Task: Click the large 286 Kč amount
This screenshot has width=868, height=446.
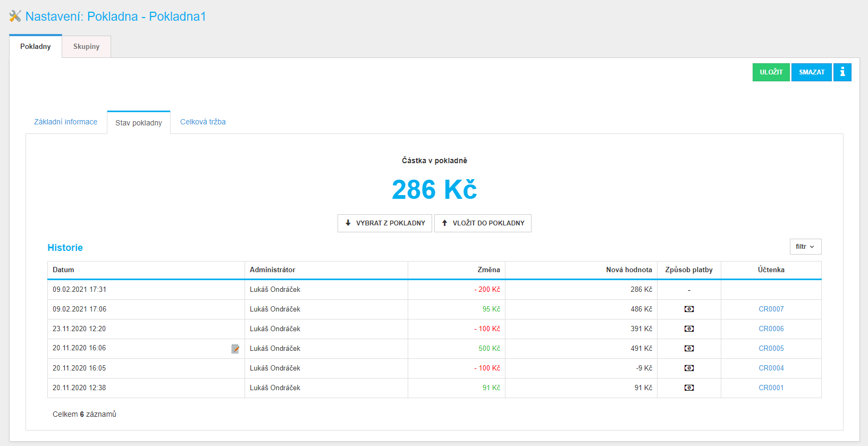Action: click(434, 190)
